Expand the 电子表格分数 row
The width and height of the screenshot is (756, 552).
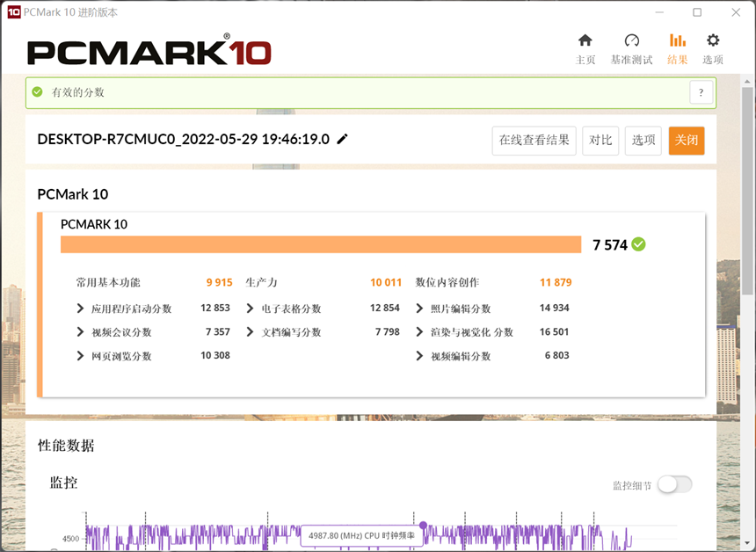click(x=250, y=308)
